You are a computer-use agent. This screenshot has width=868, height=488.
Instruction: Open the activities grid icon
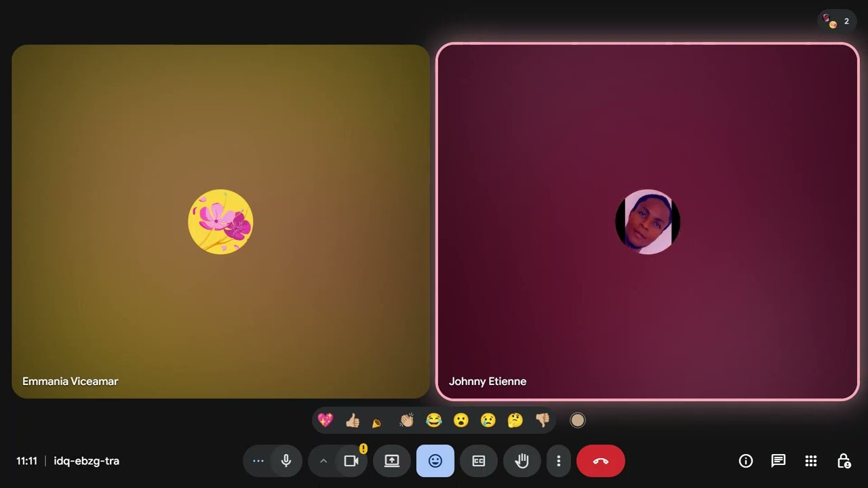tap(811, 461)
